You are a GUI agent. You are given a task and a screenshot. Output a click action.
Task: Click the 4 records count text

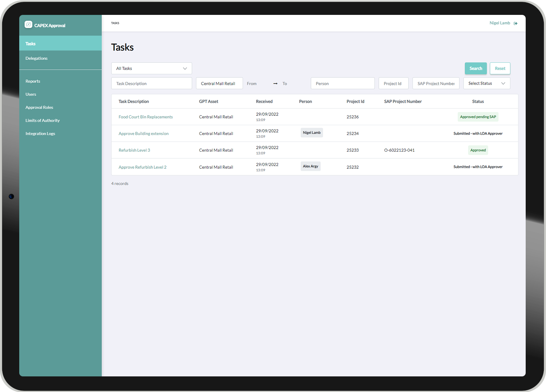coord(120,184)
